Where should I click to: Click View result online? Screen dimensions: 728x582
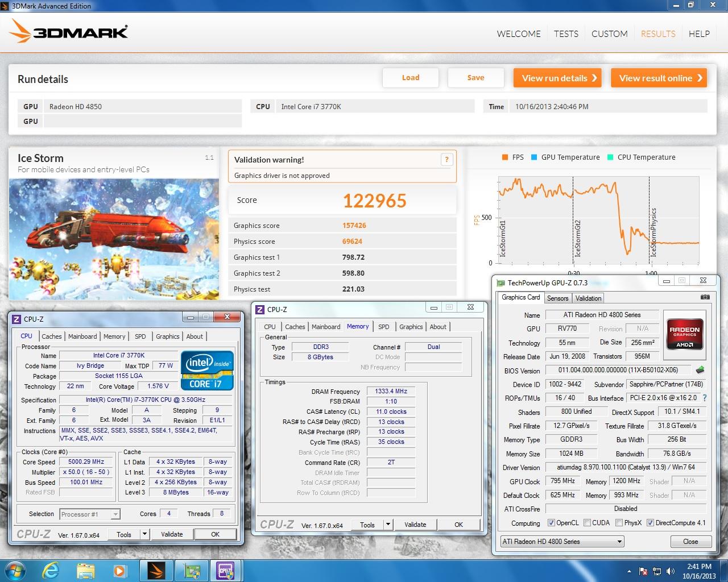click(659, 78)
